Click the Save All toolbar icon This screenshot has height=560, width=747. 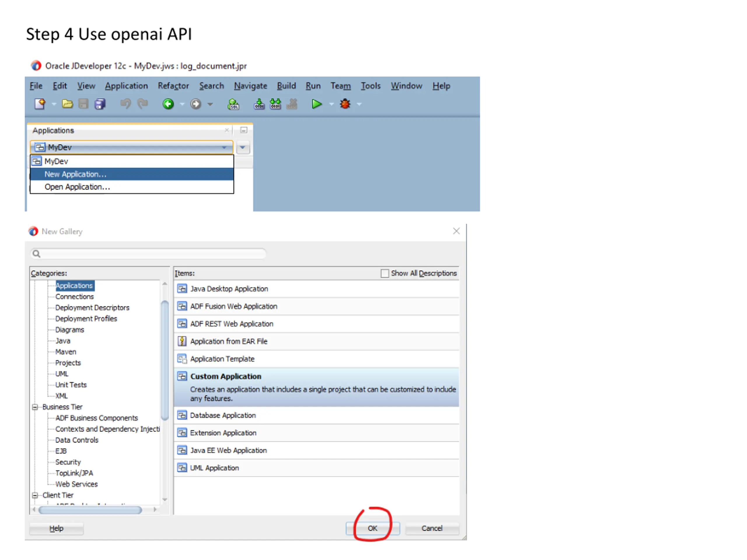pos(100,104)
